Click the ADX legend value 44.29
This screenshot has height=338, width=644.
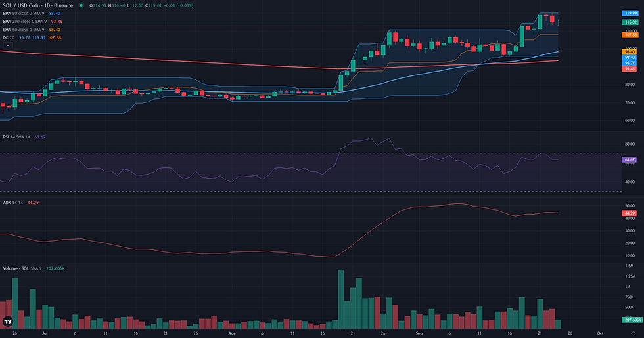(33, 203)
